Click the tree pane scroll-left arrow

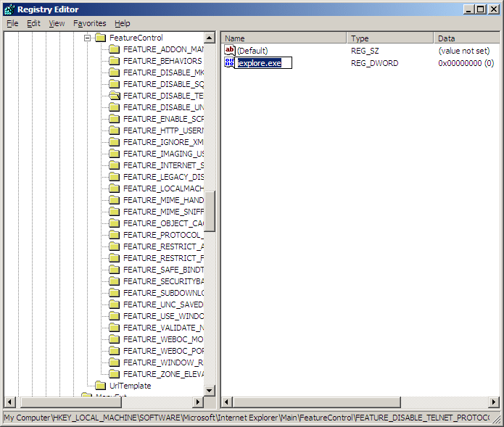click(9, 402)
